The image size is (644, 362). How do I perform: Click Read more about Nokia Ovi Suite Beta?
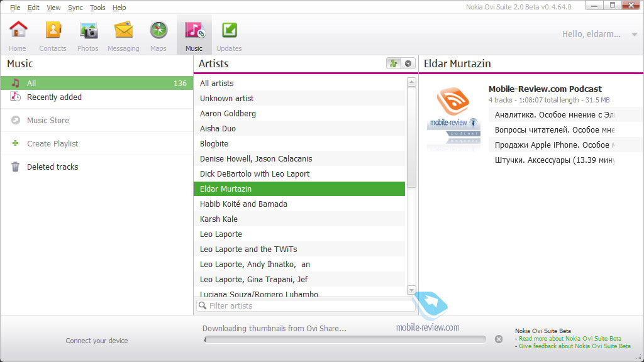[570, 339]
